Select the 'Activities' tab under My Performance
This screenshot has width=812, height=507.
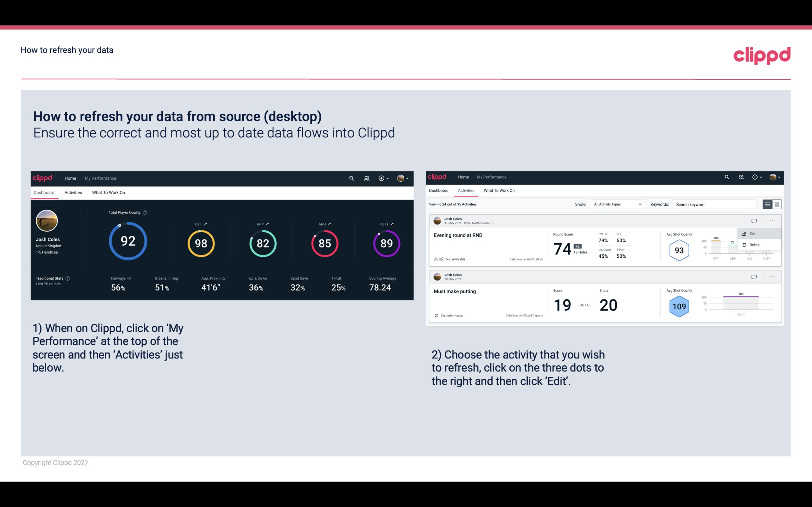coord(73,192)
